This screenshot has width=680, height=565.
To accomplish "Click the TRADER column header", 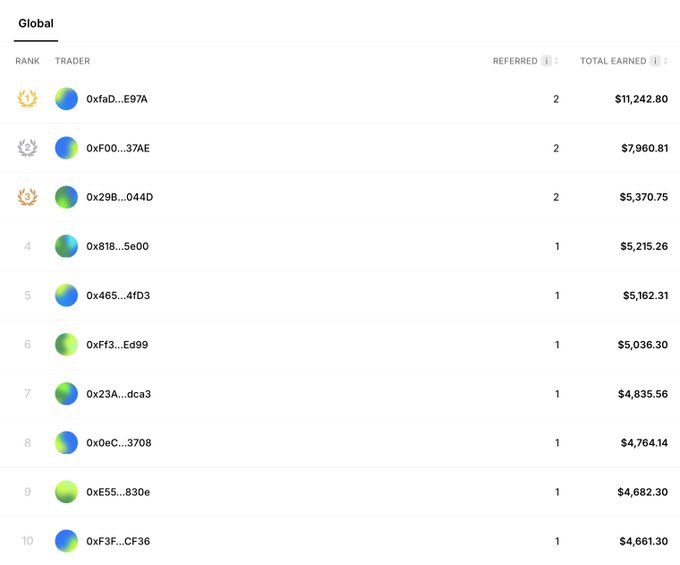I will tap(72, 61).
